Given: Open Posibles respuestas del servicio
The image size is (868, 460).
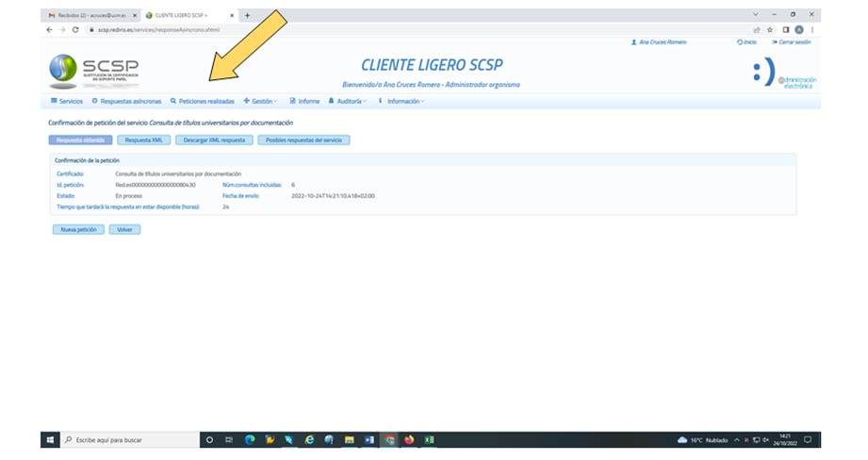Looking at the screenshot, I should point(303,140).
